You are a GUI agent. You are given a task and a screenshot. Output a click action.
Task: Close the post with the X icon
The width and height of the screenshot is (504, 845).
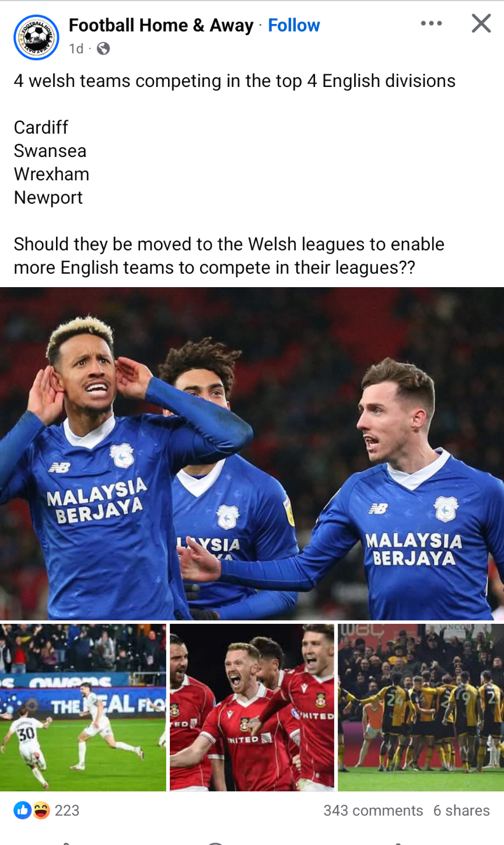(481, 23)
